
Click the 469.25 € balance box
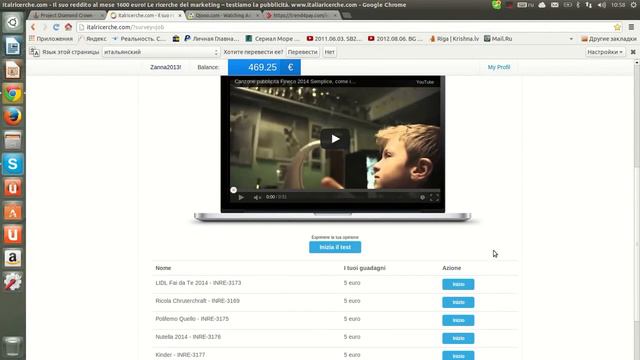(264, 67)
